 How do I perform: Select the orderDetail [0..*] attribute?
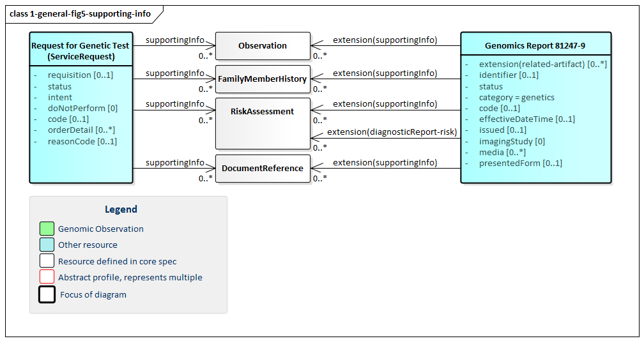click(81, 130)
